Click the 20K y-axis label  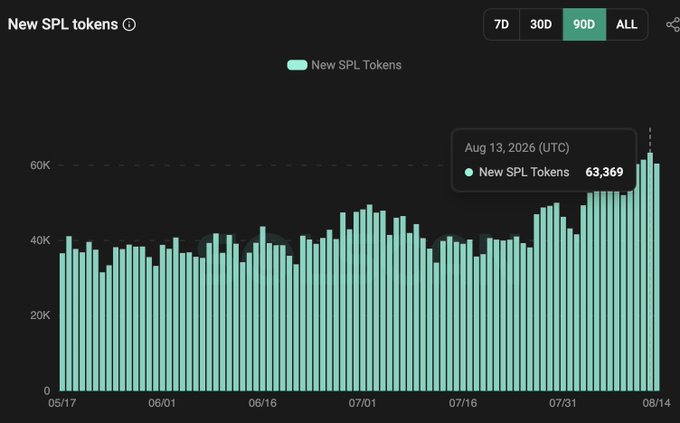(x=40, y=315)
